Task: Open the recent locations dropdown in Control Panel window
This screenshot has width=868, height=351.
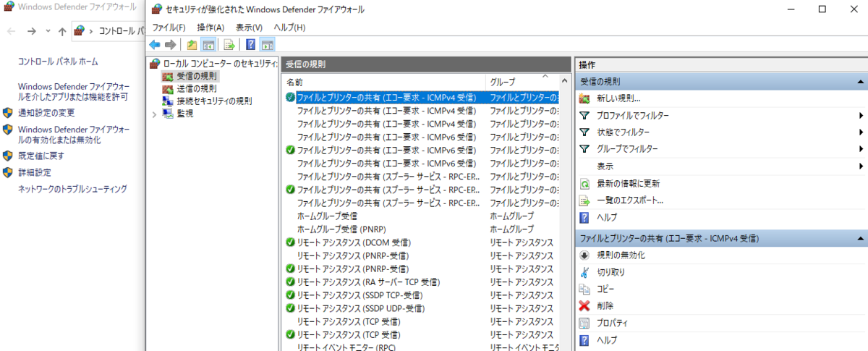Action: click(x=48, y=31)
